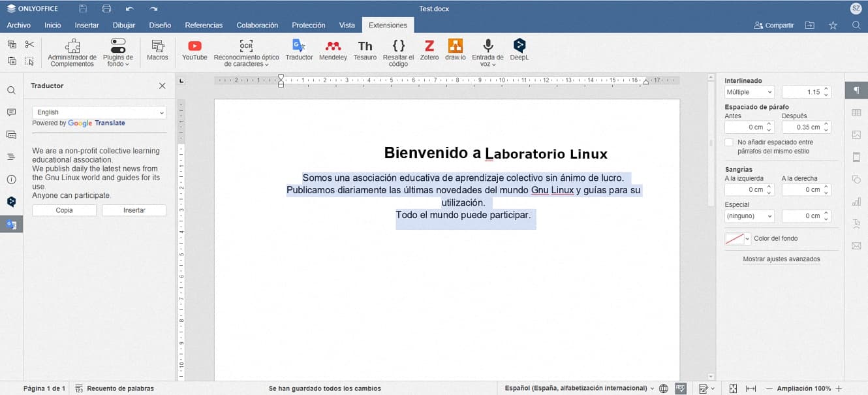Open the Zotero reference plugin
This screenshot has height=395, width=868.
tap(429, 50)
